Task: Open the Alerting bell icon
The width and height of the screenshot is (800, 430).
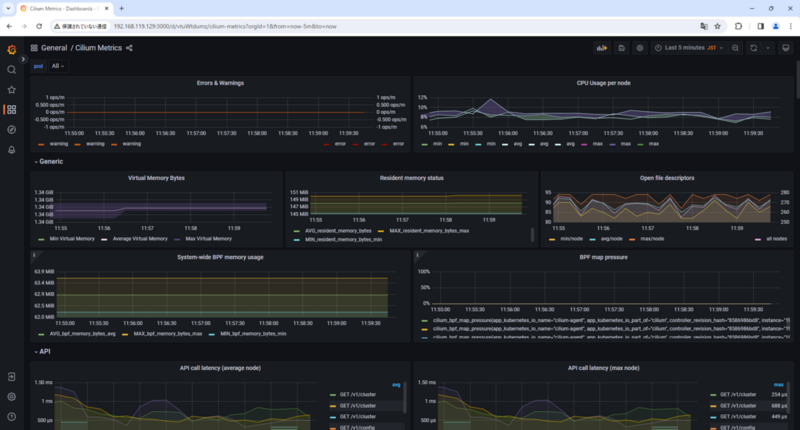Action: 11,150
